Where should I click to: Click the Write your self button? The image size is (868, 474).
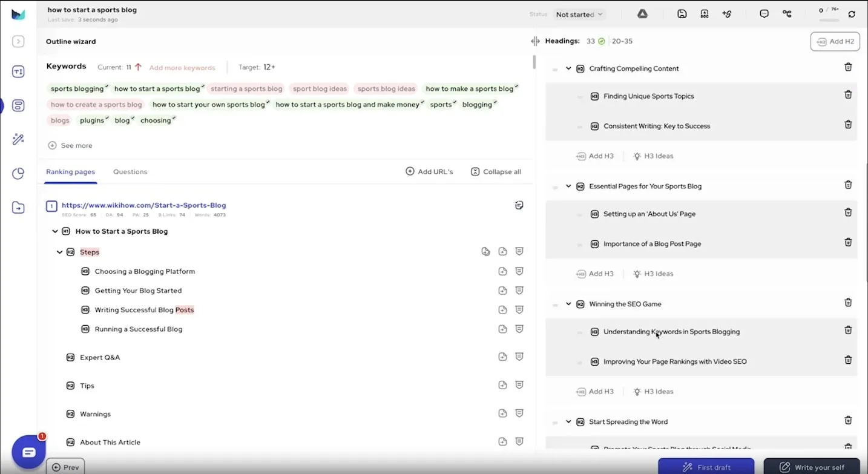[812, 467]
